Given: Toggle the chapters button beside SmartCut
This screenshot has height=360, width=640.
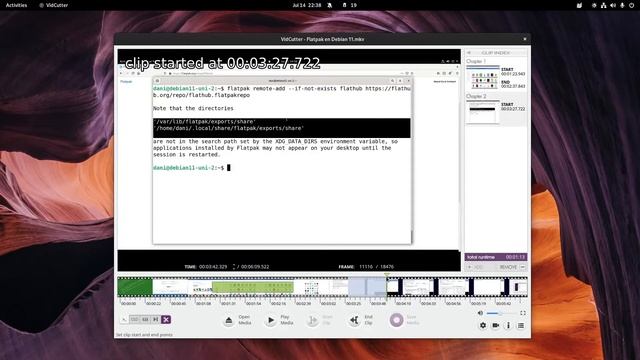Looking at the screenshot, I should (x=156, y=319).
